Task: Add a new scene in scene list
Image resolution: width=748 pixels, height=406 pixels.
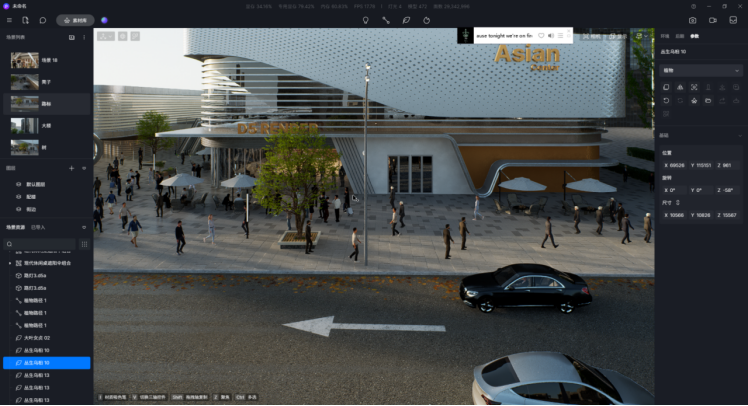Action: (x=72, y=37)
